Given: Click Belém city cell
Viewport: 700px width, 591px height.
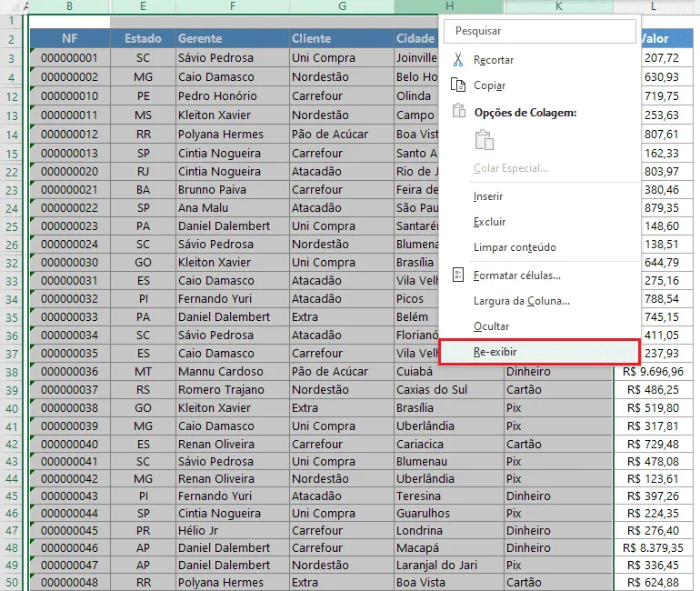Looking at the screenshot, I should point(416,317).
